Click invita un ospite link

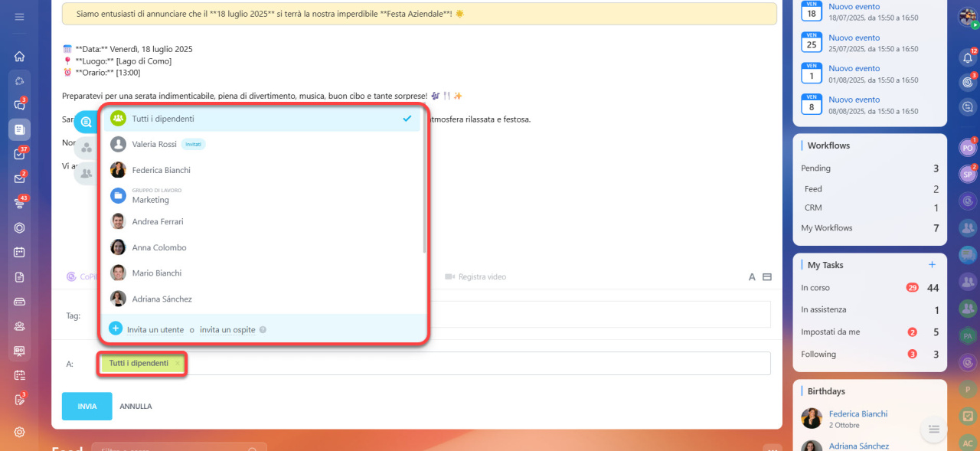(228, 330)
